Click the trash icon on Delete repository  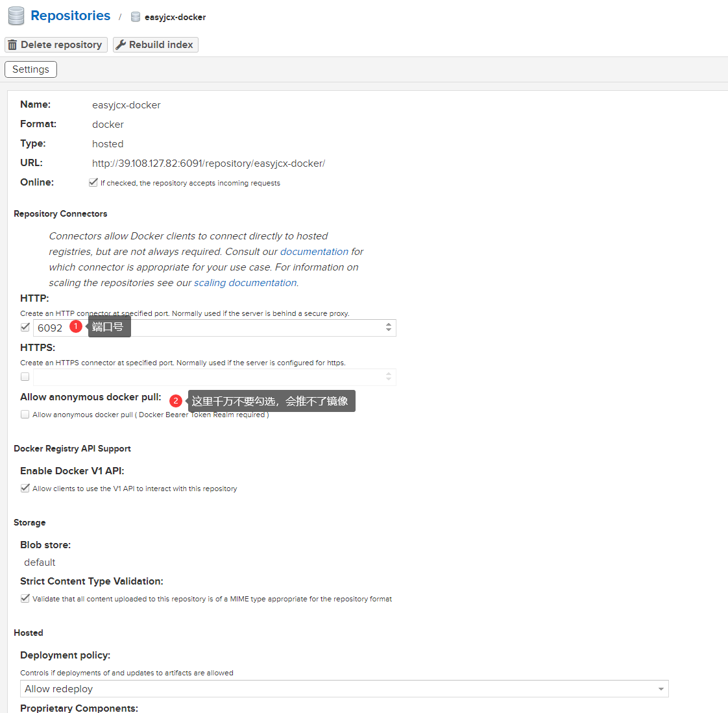(12, 45)
